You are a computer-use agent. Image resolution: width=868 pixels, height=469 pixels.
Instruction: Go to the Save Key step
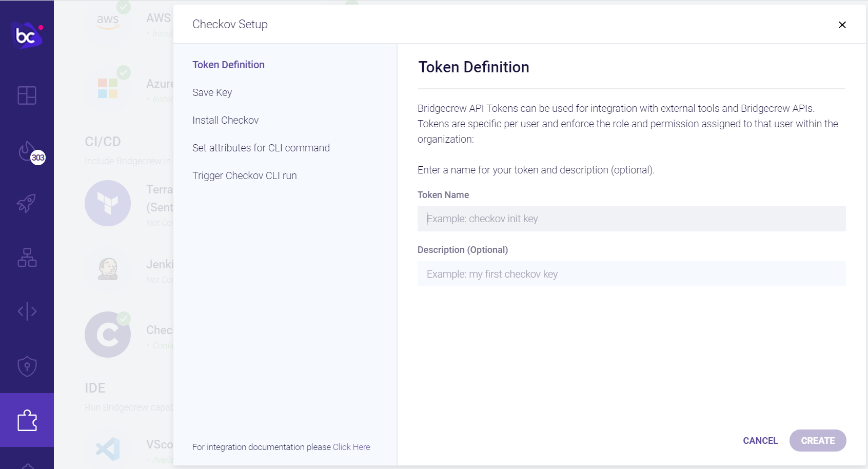pyautogui.click(x=212, y=92)
